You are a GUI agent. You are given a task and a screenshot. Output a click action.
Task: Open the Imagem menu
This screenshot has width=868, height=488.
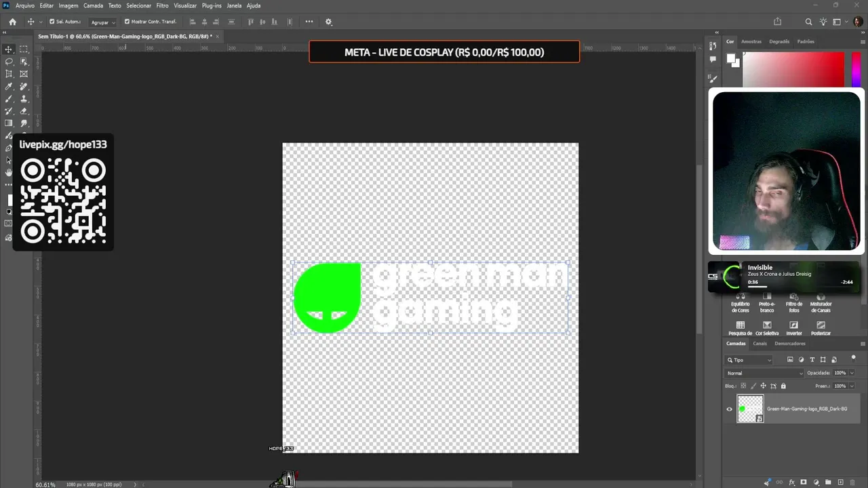68,5
